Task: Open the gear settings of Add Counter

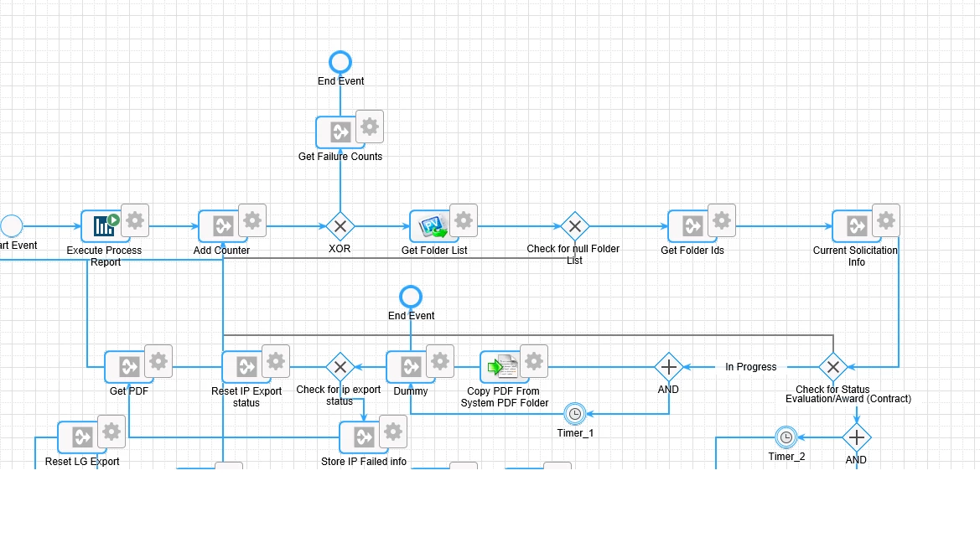Action: pos(252,220)
